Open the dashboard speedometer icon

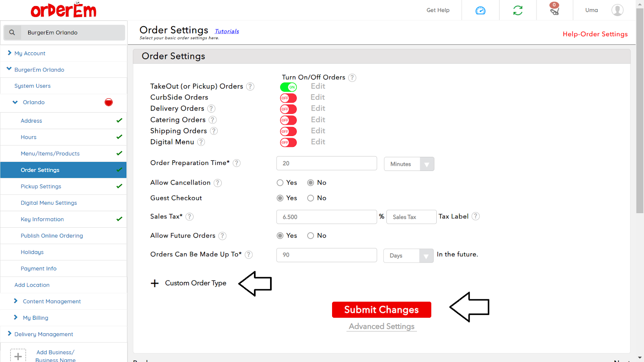tap(480, 10)
